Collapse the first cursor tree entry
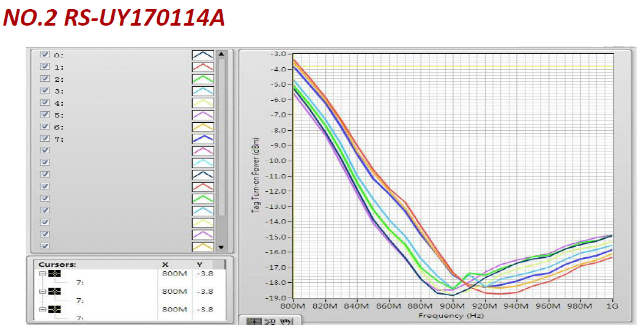This screenshot has width=644, height=336. click(x=42, y=274)
